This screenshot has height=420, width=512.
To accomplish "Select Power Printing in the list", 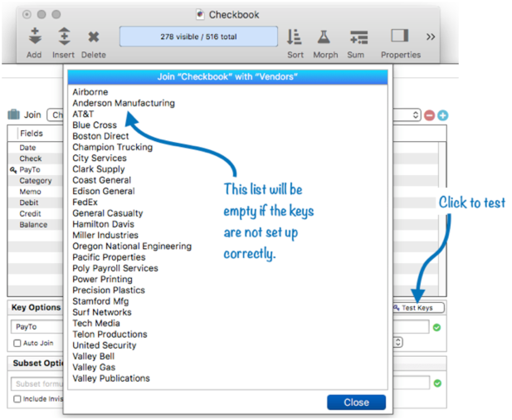I will [x=103, y=280].
